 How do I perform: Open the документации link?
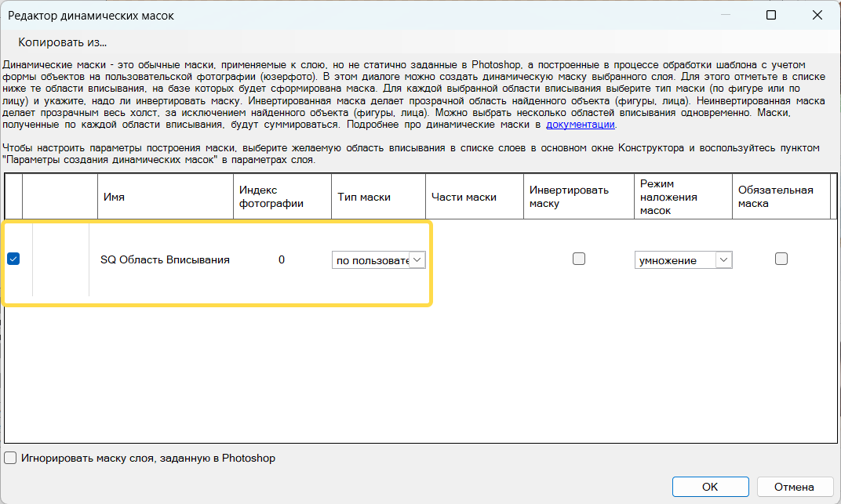(580, 125)
